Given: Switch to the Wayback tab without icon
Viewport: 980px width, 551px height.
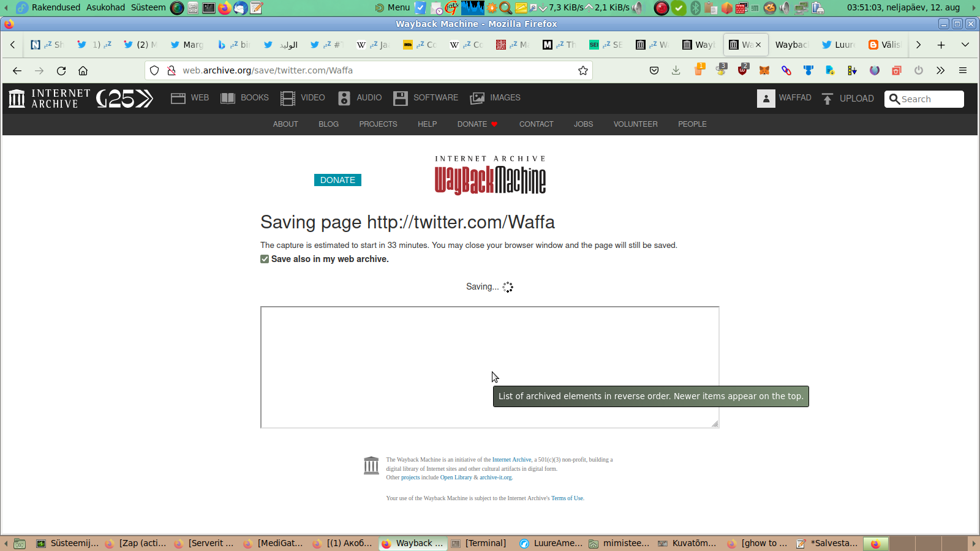Looking at the screenshot, I should [791, 45].
